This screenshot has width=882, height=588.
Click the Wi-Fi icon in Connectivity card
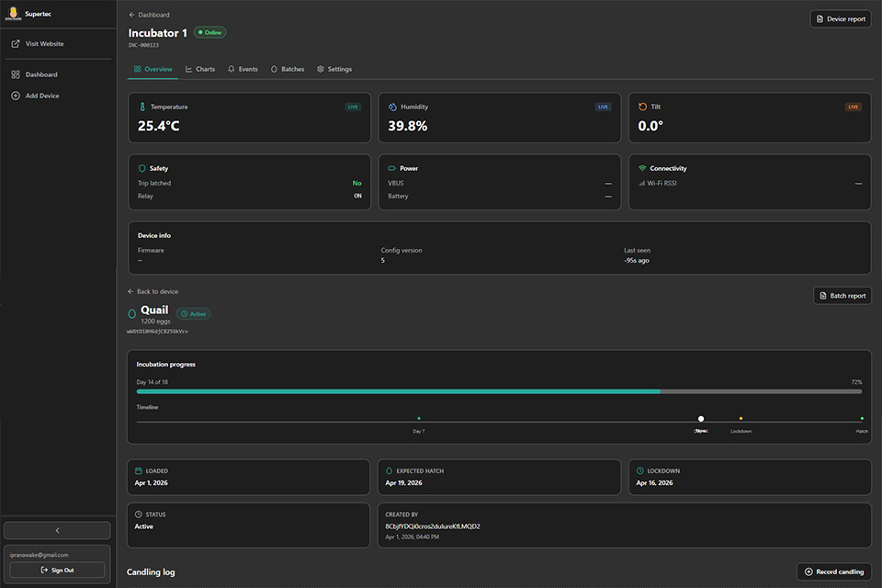(x=642, y=168)
